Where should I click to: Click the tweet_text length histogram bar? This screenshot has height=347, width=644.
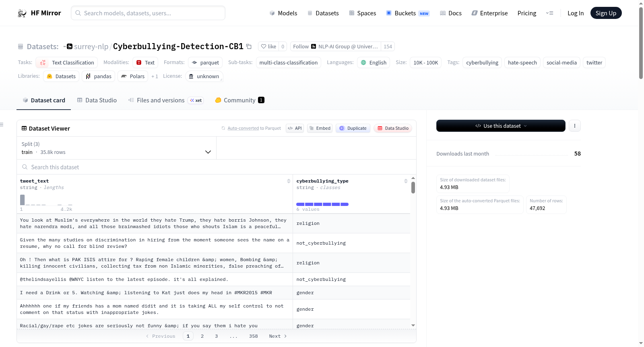click(x=23, y=200)
